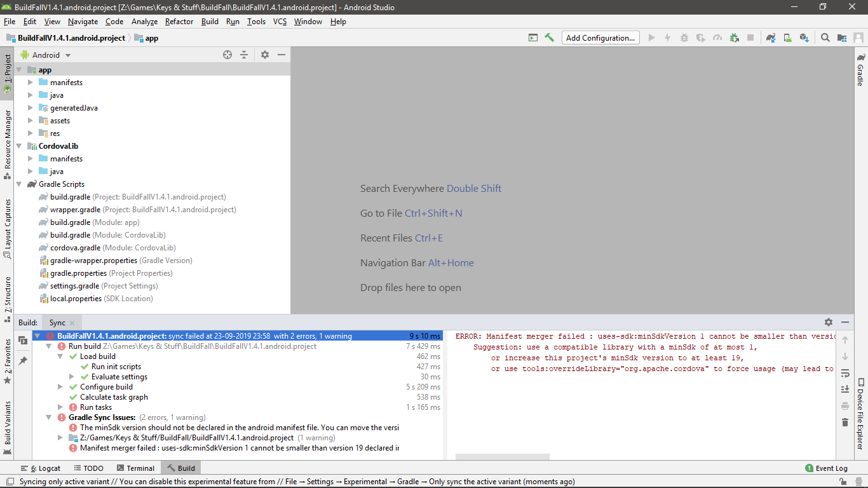Expand the Run tasks node
Image resolution: width=868 pixels, height=488 pixels.
coord(60,407)
